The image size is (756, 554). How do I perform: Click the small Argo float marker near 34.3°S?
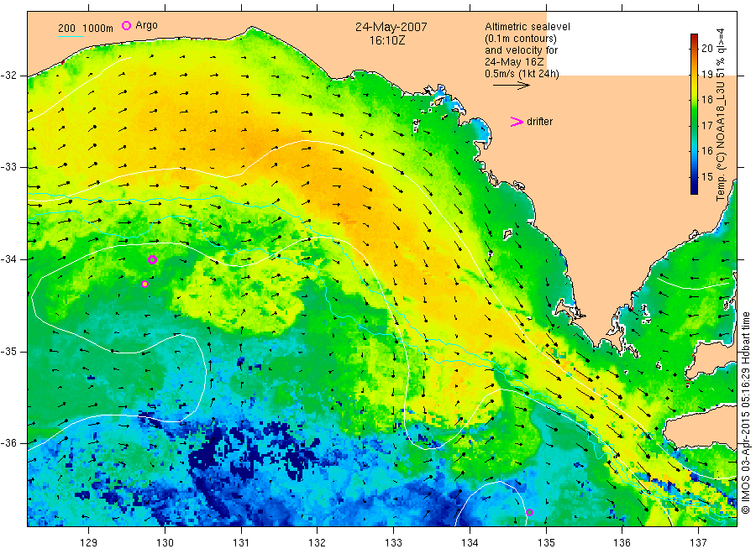click(144, 285)
